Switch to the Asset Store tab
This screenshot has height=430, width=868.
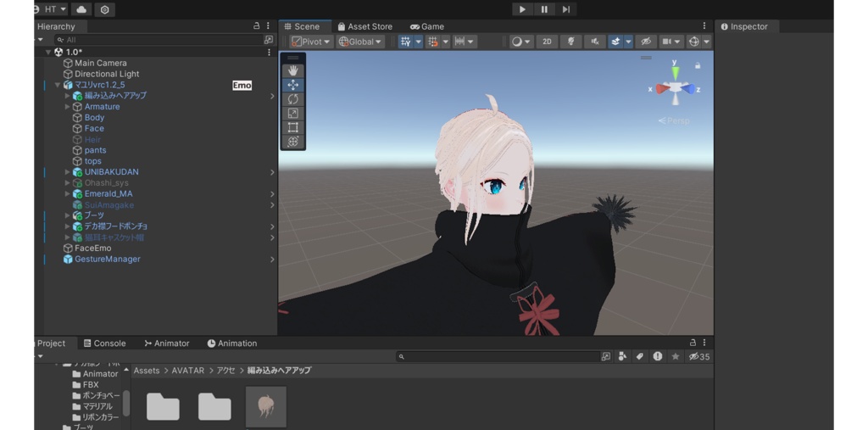point(364,26)
